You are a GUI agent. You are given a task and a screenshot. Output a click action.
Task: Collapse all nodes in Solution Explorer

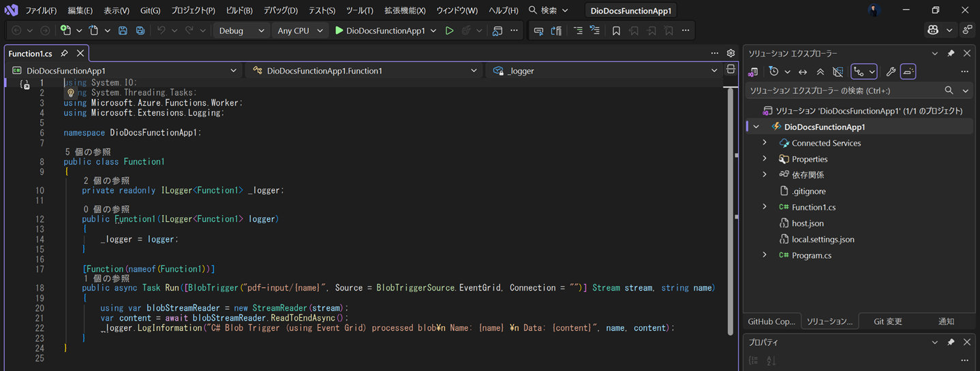click(x=821, y=71)
